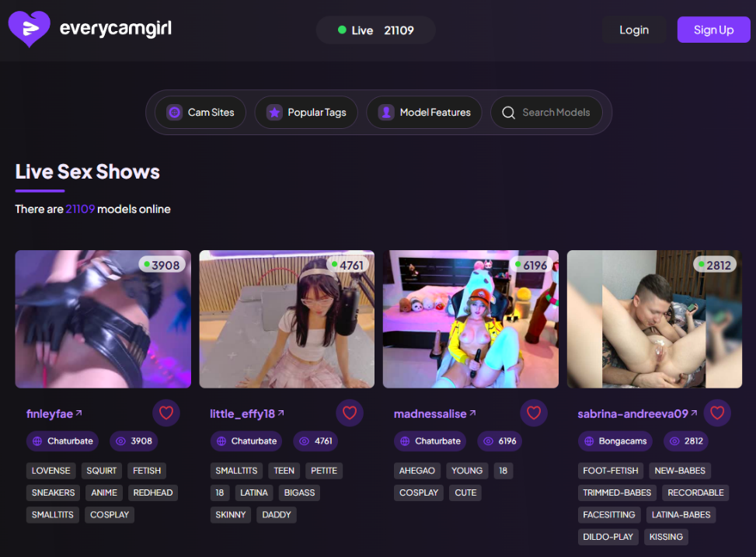Screen dimensions: 756x557
Task: Focus the Search Models input field
Action: [556, 113]
